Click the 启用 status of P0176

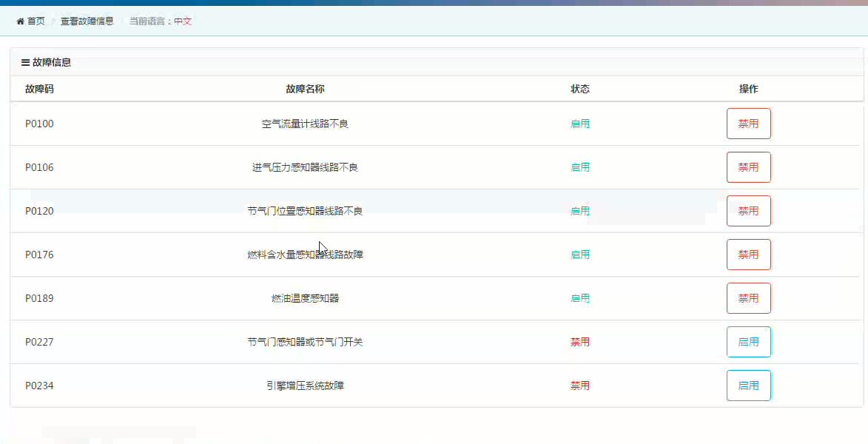tap(580, 255)
